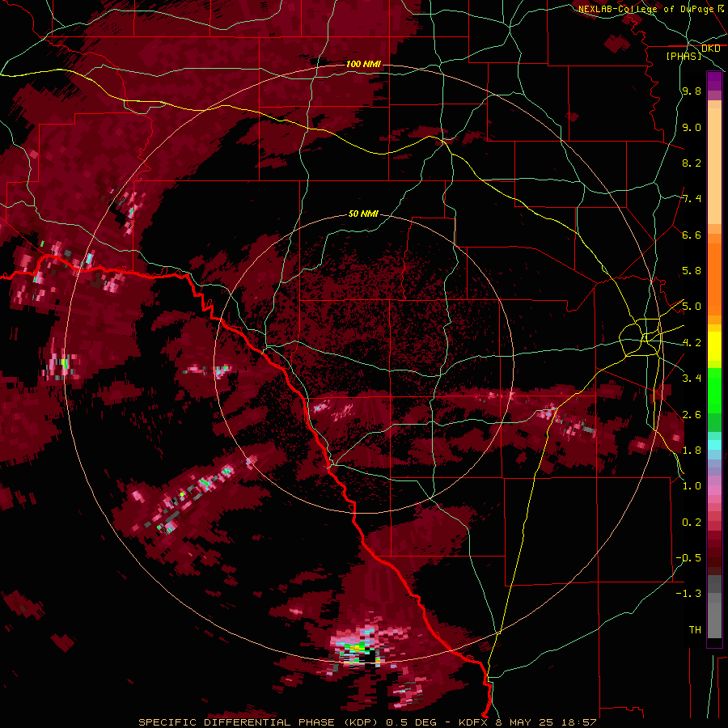Click the "-1.3" color scale value
This screenshot has width=728, height=728.
coord(688,594)
